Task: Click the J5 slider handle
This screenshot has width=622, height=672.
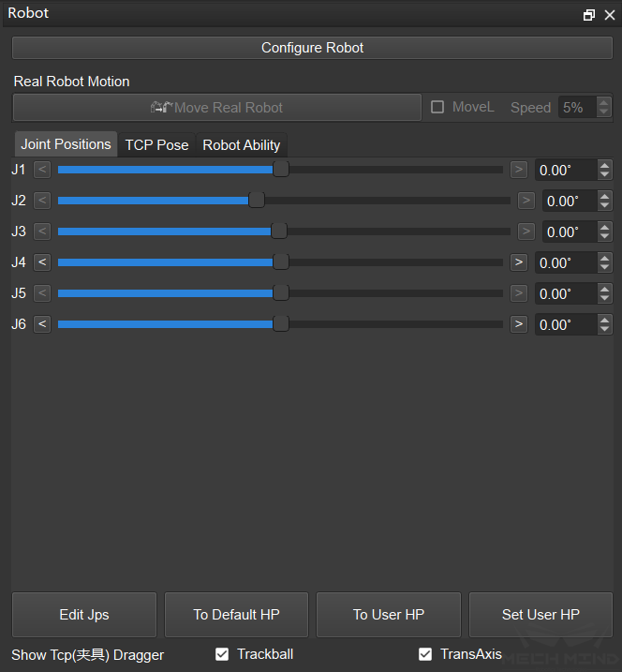Action: (280, 293)
